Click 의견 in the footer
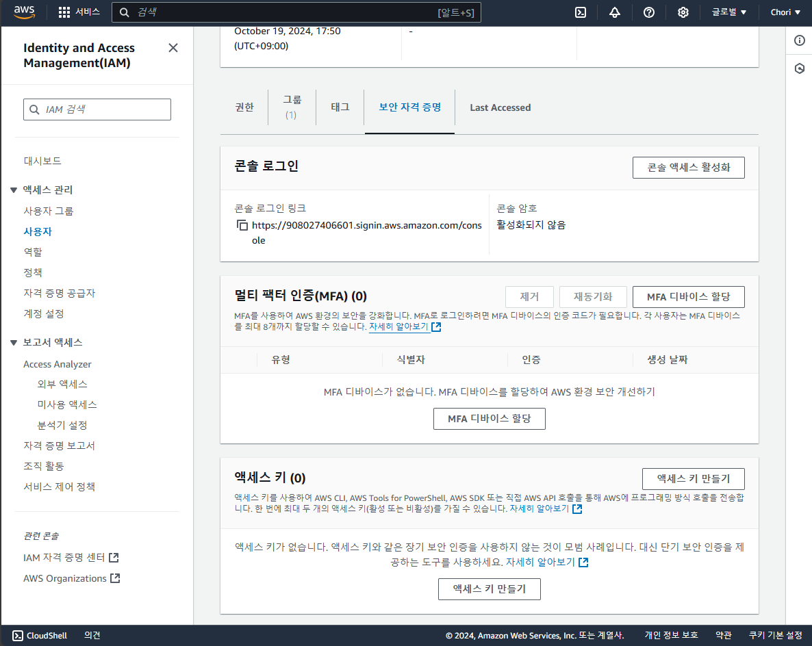The width and height of the screenshot is (812, 646). [x=92, y=636]
